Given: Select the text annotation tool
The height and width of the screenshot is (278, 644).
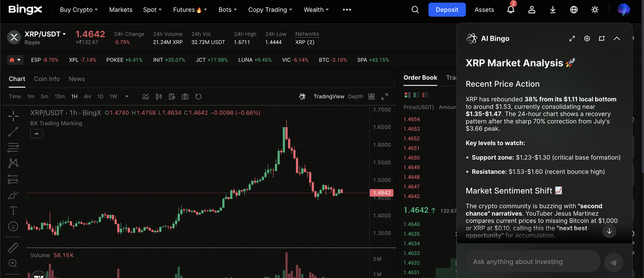Looking at the screenshot, I should pyautogui.click(x=13, y=211).
